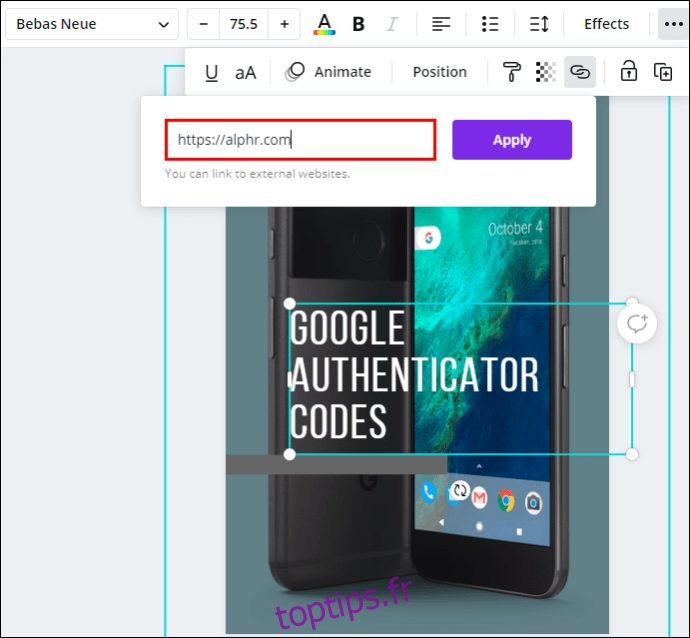This screenshot has height=638, width=690.
Task: Select the top-left resize handle of text box
Action: click(290, 304)
